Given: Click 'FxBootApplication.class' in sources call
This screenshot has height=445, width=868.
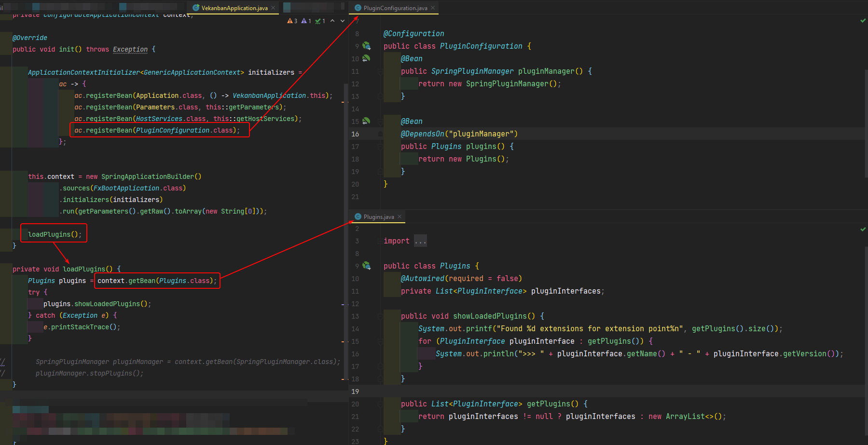Looking at the screenshot, I should click(138, 188).
